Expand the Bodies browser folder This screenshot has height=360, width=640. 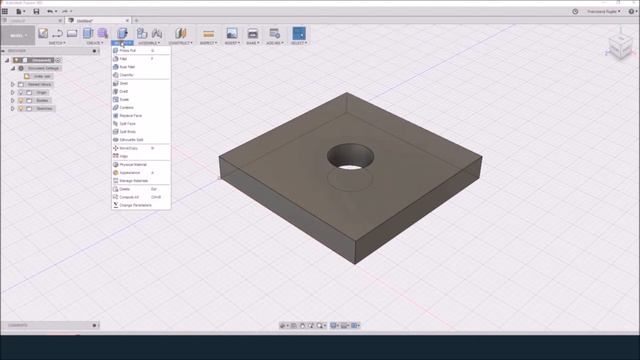pos(13,100)
